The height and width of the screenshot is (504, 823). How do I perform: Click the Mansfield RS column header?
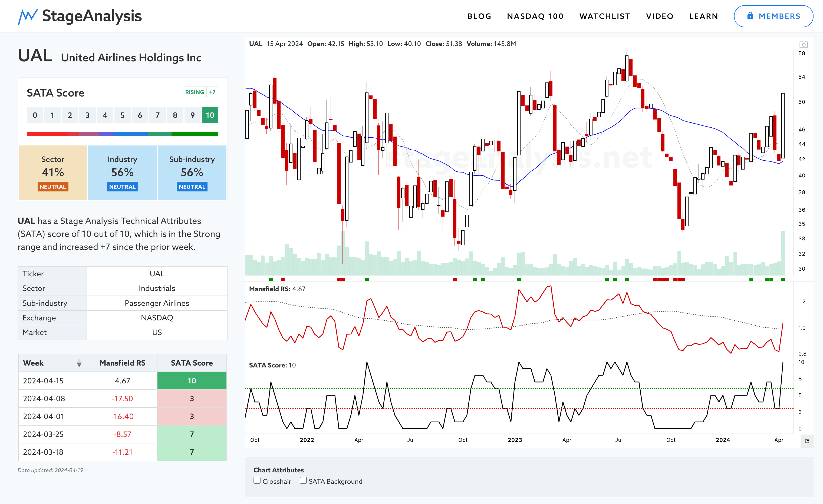point(122,363)
